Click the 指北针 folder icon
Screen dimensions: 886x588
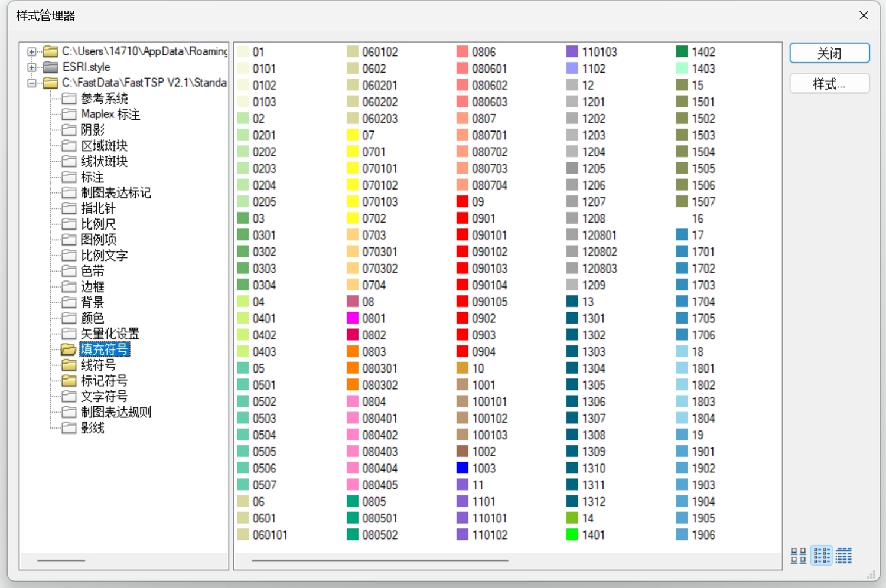click(69, 208)
